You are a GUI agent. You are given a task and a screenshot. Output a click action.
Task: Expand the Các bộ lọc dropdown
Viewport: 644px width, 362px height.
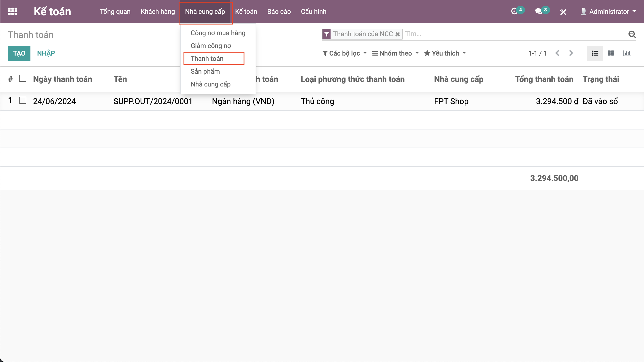(x=344, y=53)
